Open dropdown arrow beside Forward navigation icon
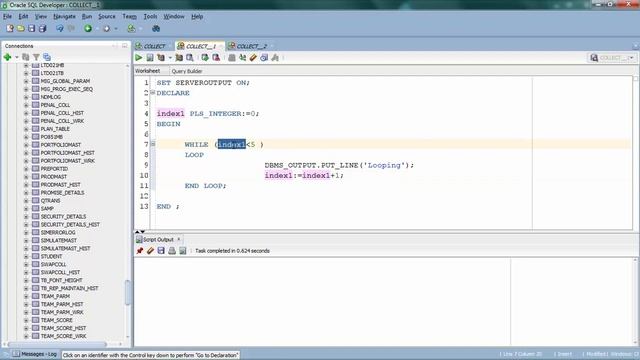This screenshot has height=360, width=640. [x=116, y=29]
